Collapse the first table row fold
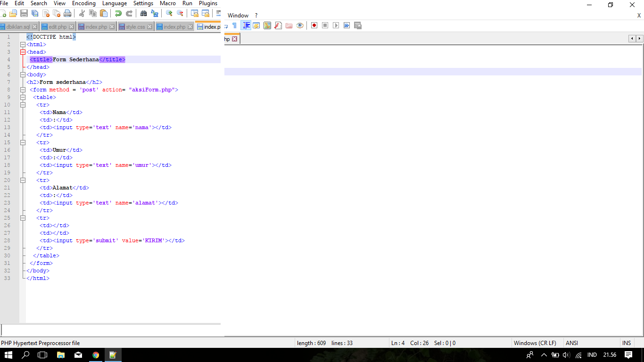The width and height of the screenshot is (644, 362). 23,105
